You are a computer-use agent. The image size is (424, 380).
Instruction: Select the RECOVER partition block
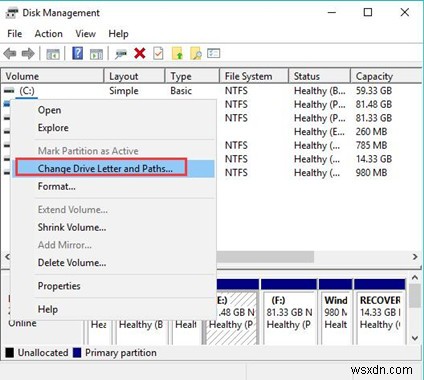tap(380, 312)
